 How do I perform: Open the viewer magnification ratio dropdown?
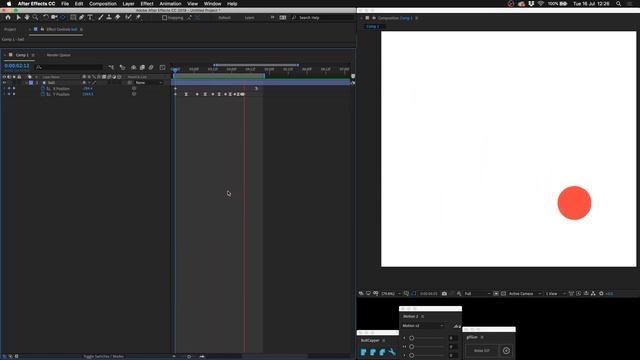point(391,293)
